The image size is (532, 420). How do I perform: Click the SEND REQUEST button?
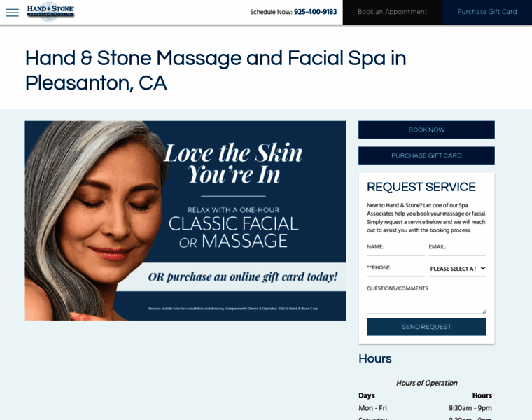point(426,327)
